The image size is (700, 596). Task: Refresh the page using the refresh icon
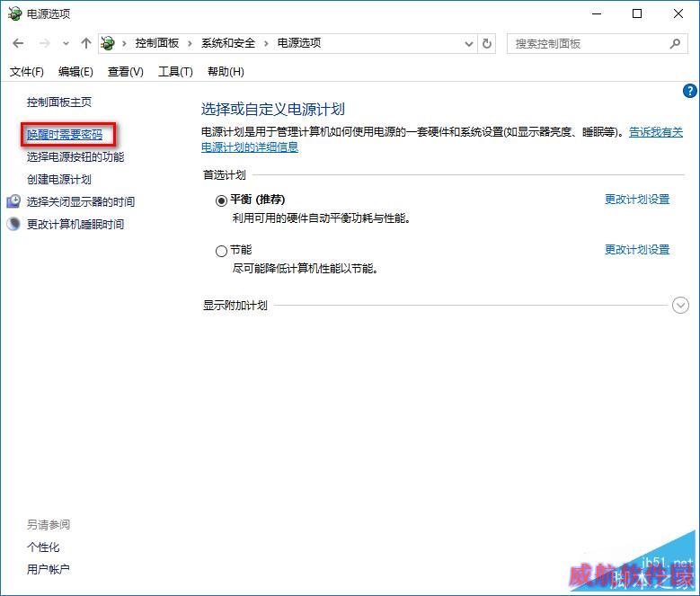point(487,44)
